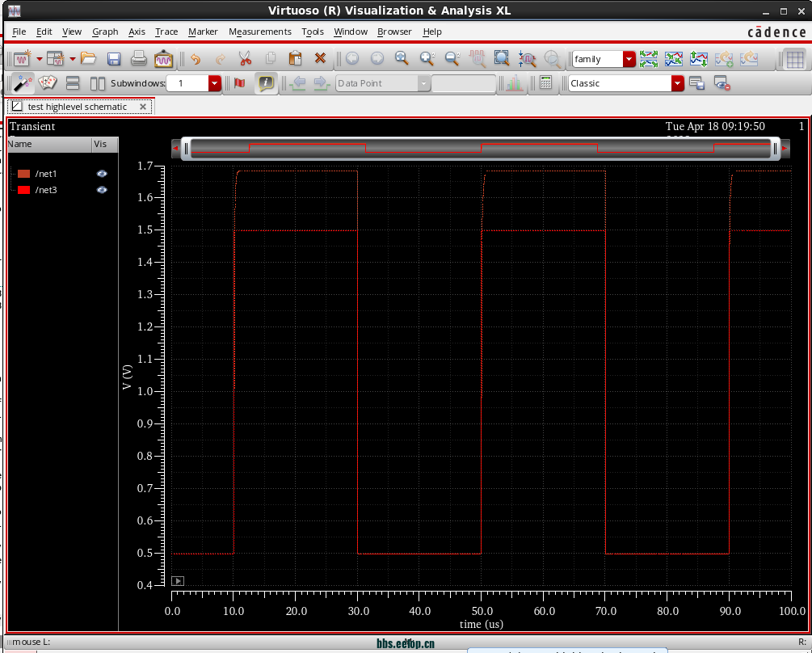Paste with the clipboard icon
Image resolution: width=812 pixels, height=653 pixels.
295,58
